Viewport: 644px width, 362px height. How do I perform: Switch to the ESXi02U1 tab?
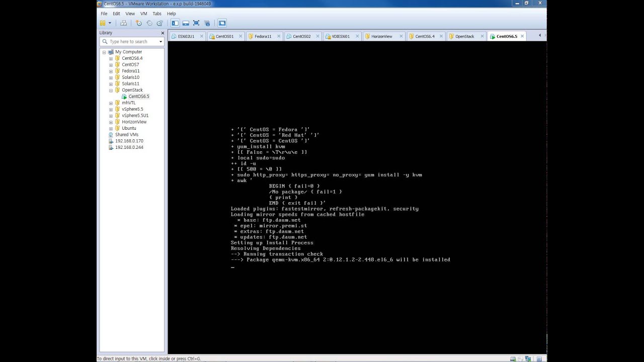tap(186, 36)
